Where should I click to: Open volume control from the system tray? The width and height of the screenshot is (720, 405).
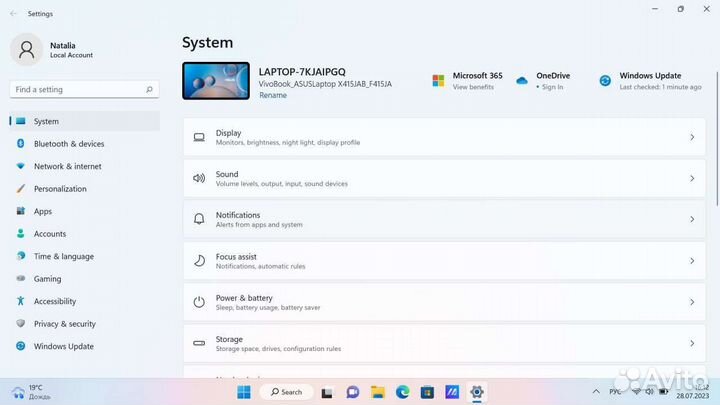point(649,392)
